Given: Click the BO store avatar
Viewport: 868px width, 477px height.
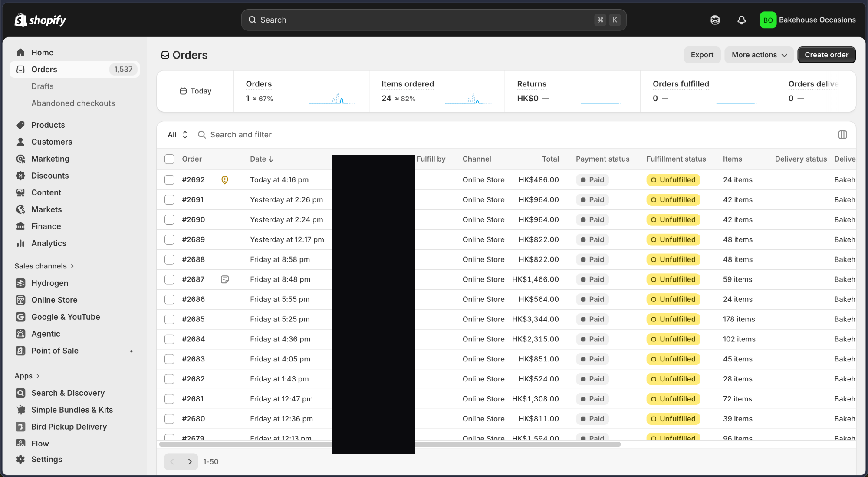Looking at the screenshot, I should coord(768,20).
